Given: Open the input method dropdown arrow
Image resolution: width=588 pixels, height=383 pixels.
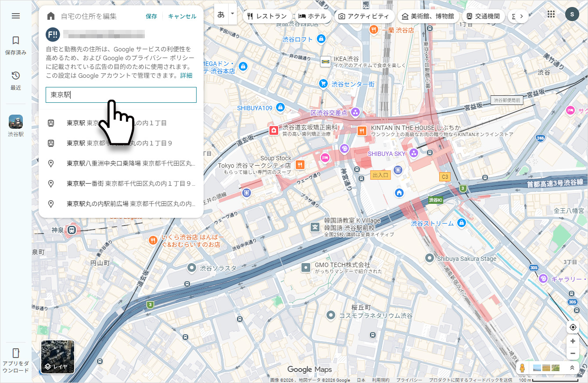Looking at the screenshot, I should (x=232, y=14).
